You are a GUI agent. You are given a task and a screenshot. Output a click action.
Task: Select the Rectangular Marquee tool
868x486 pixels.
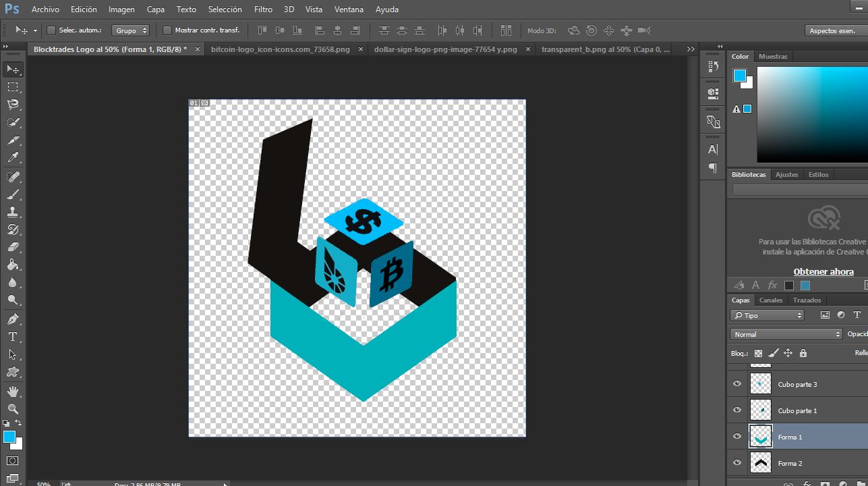[13, 87]
